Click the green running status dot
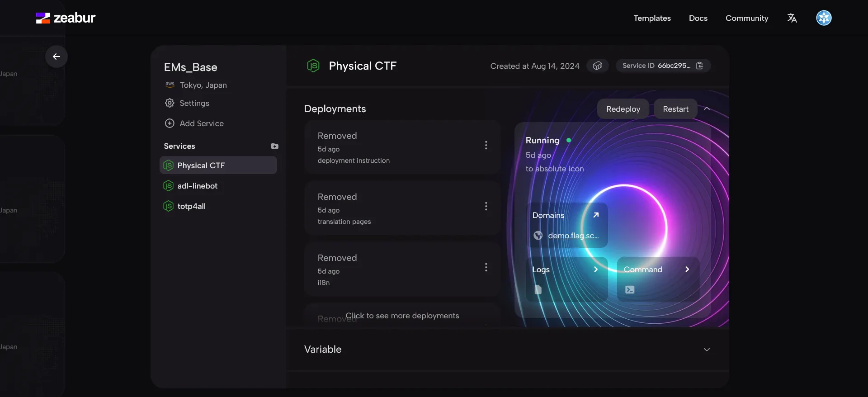The height and width of the screenshot is (397, 868). [x=569, y=140]
